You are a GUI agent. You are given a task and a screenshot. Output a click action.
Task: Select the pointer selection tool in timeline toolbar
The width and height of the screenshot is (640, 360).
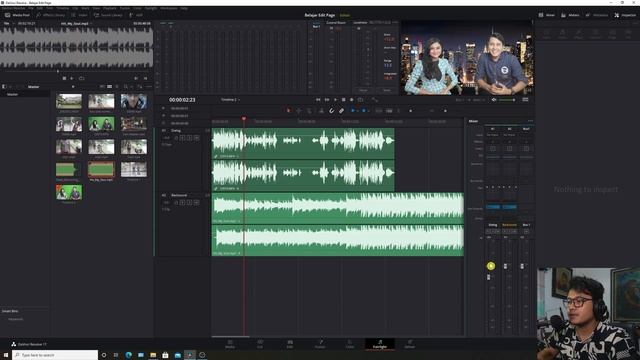pos(289,111)
